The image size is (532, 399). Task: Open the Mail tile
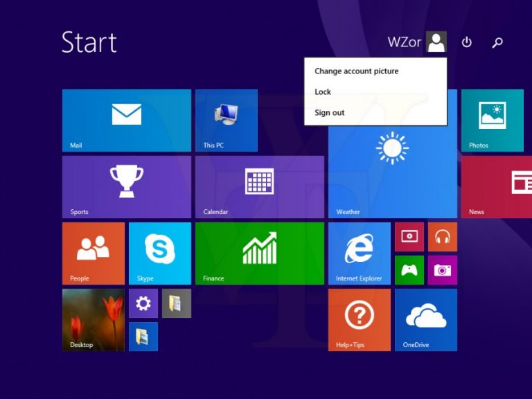point(127,121)
